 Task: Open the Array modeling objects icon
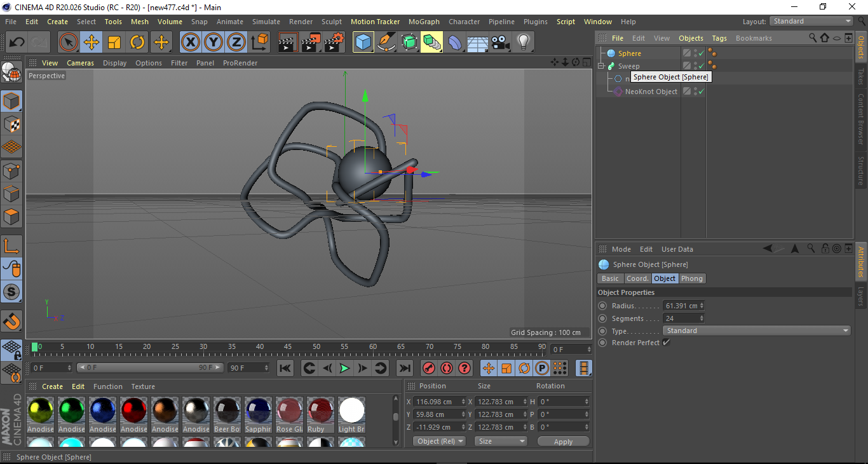[432, 43]
